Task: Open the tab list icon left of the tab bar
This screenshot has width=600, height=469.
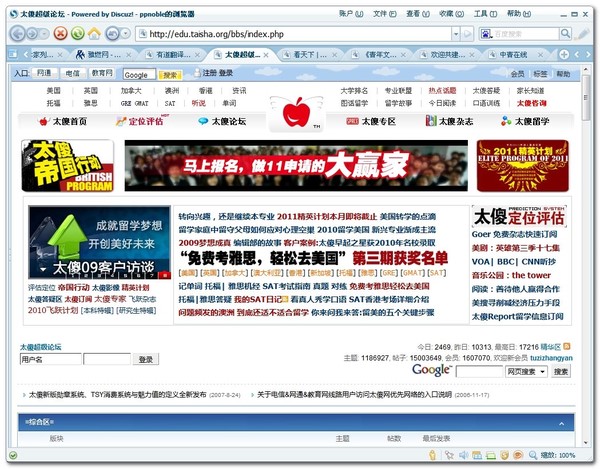Action: tap(13, 54)
